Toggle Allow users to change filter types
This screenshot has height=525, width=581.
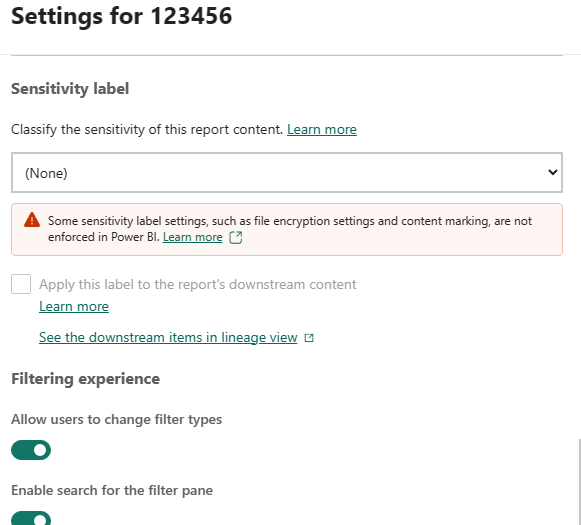31,450
